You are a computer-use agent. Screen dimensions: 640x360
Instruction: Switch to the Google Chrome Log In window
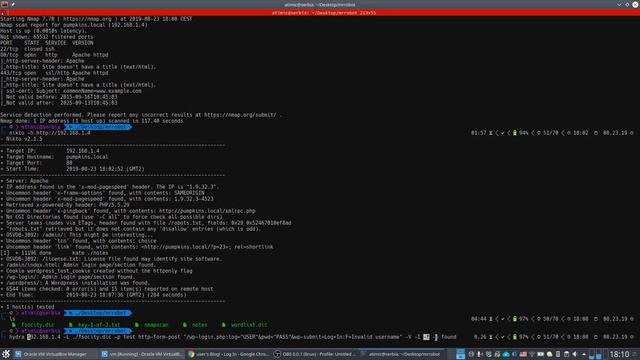pyautogui.click(x=228, y=354)
